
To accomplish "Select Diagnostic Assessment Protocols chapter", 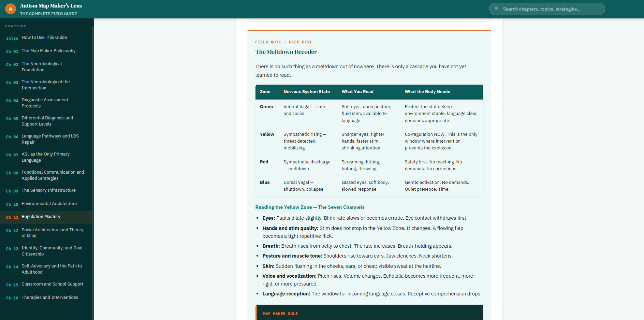I will 46,103.
